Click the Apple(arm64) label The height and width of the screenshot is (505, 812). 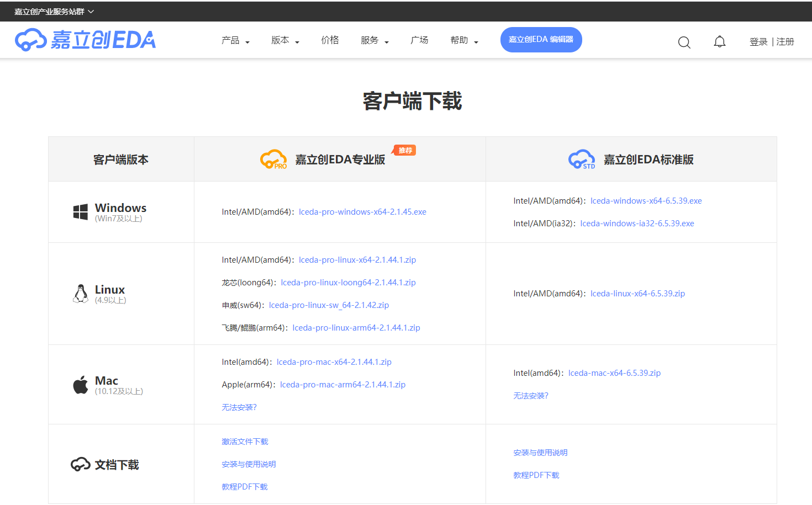(x=248, y=385)
